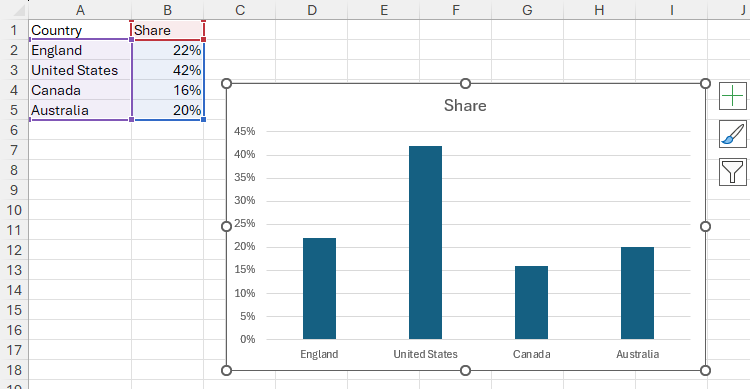Screen dimensions: 750x389
Task: Select column C header
Action: 240,10
